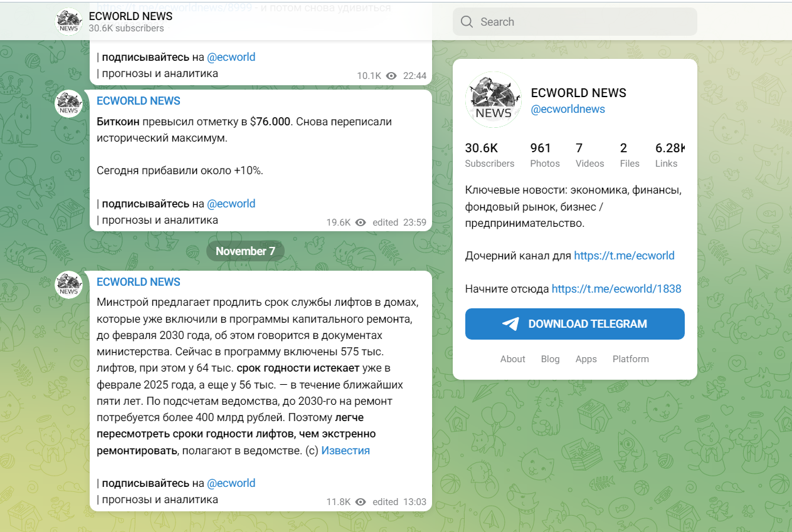Click the Биткоин bold word
This screenshot has width=792, height=532.
(x=118, y=122)
